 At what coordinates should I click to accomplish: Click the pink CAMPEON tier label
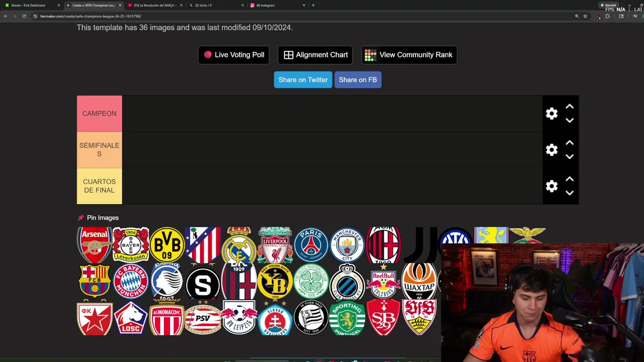point(99,114)
